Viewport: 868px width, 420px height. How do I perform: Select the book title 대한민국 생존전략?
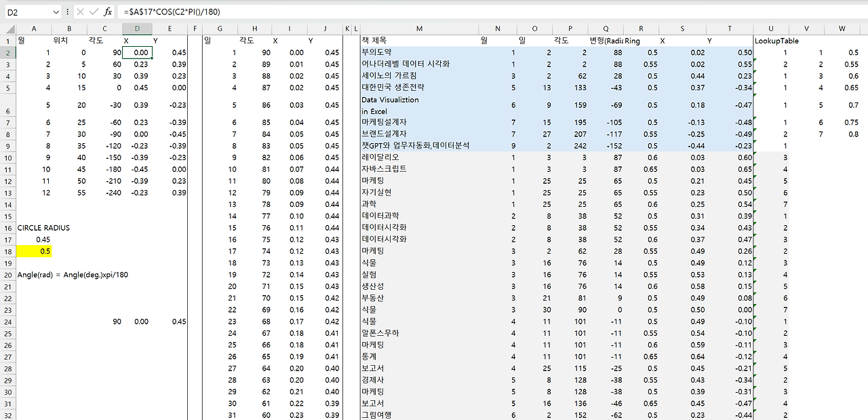[x=419, y=87]
